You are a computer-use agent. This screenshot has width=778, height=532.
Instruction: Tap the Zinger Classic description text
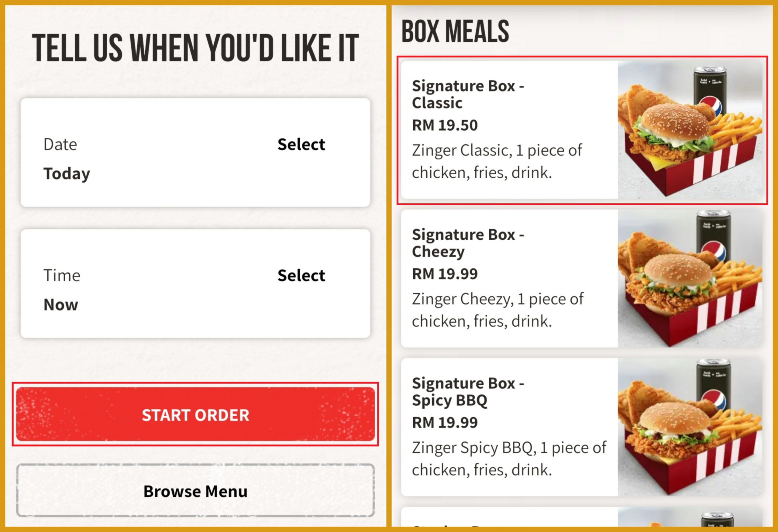click(x=497, y=161)
